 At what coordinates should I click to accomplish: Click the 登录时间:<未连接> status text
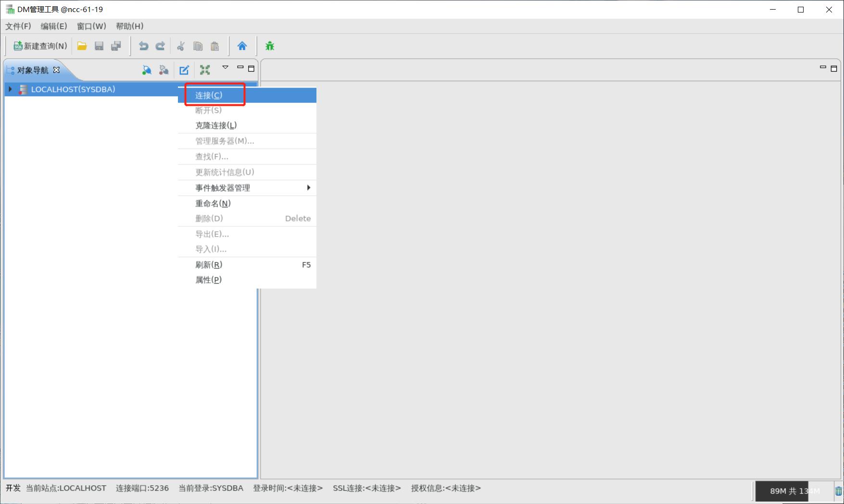(x=288, y=488)
